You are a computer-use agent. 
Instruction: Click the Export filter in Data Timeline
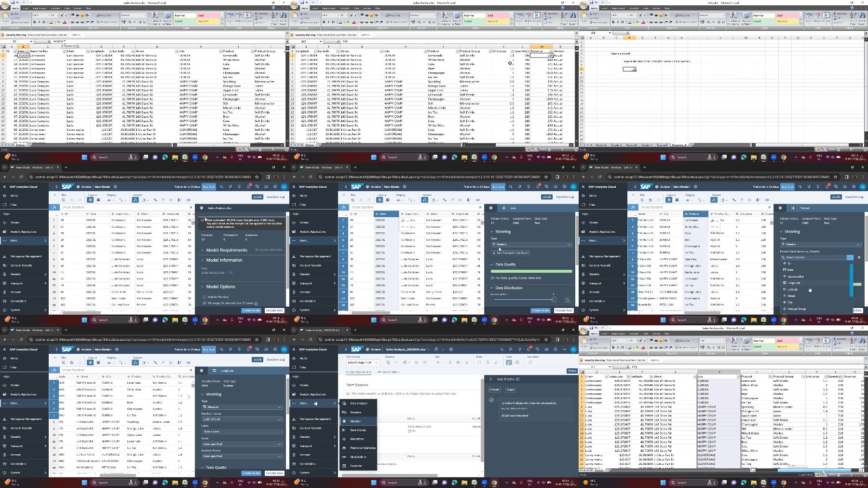[x=511, y=390]
